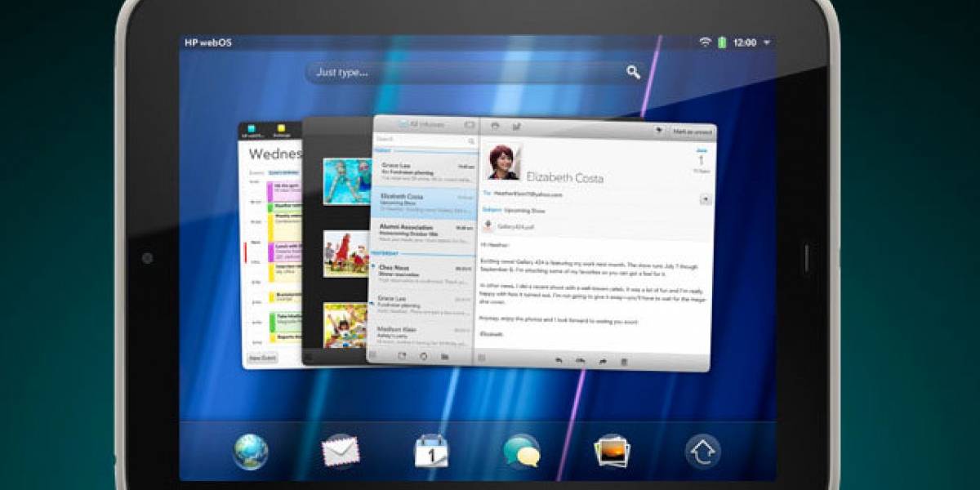This screenshot has height=490, width=980.
Task: Click the 12:00 clock in status bar
Action: 745,42
